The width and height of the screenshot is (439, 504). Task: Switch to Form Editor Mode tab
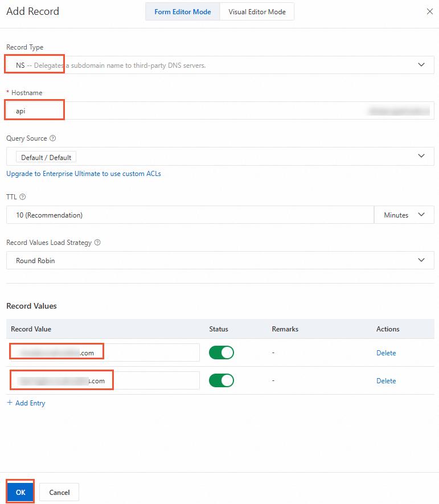click(183, 11)
